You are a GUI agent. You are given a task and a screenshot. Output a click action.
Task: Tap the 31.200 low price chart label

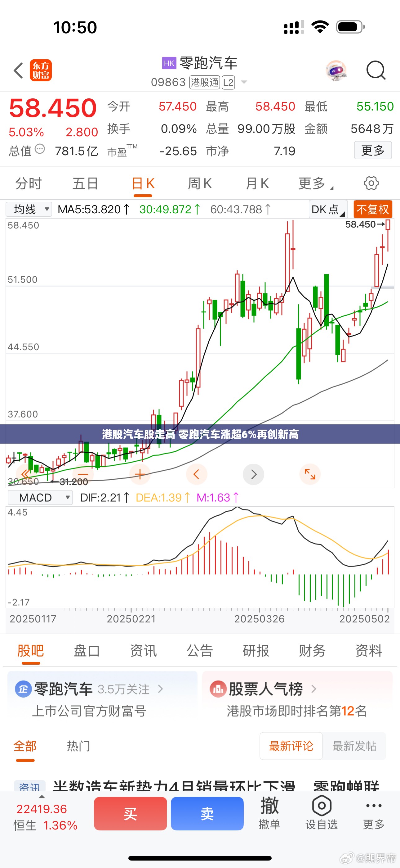pyautogui.click(x=74, y=482)
